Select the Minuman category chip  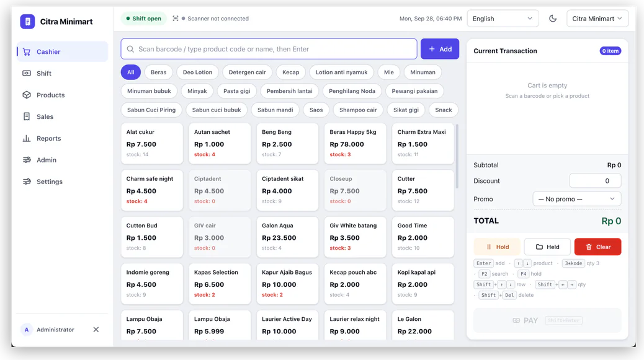coord(423,72)
